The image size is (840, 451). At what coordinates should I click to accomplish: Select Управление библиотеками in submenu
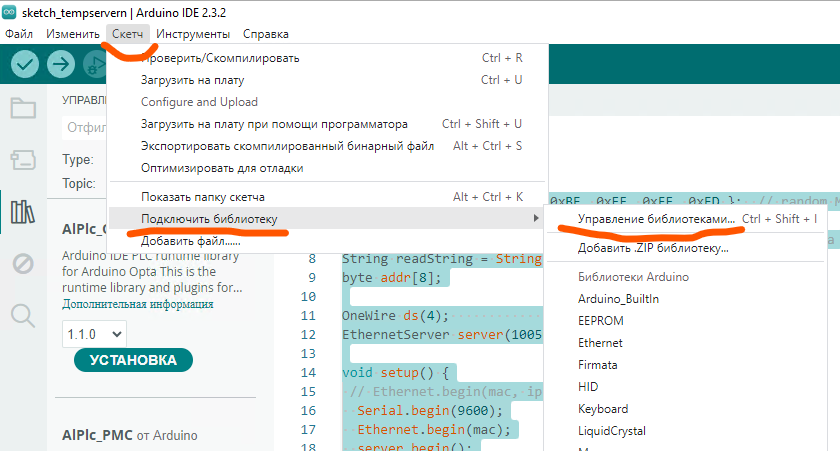[x=685, y=219]
